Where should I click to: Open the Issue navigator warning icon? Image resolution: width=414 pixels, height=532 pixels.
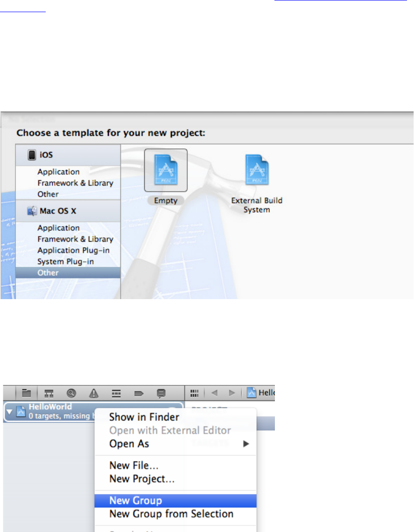pyautogui.click(x=94, y=393)
